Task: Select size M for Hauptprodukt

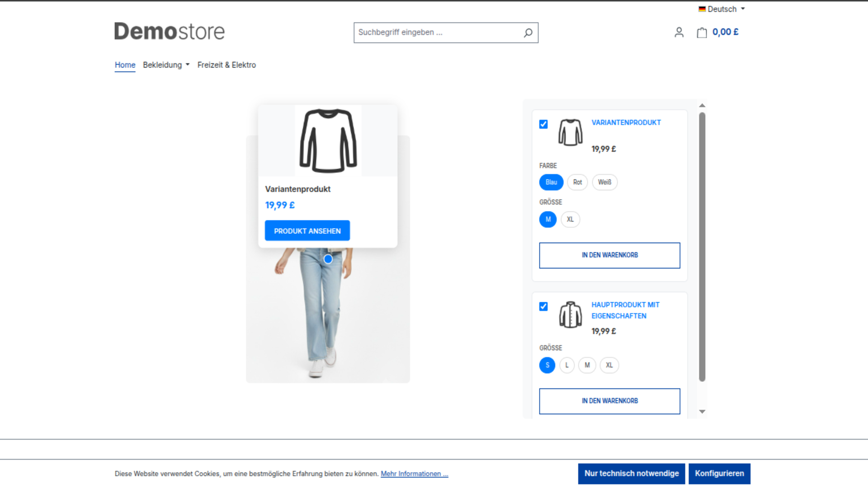Action: [x=587, y=365]
